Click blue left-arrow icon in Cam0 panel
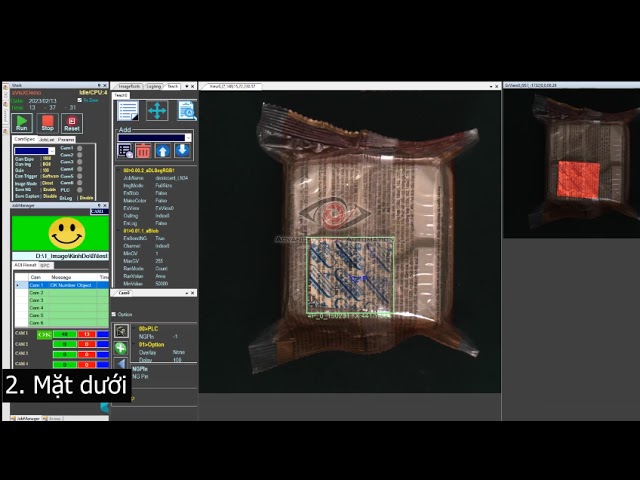Viewport: 640px width, 480px height. coord(121,363)
